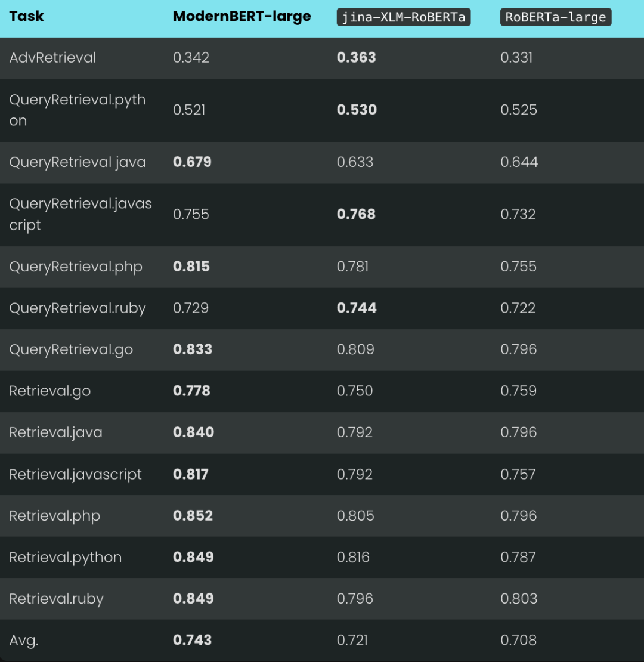The height and width of the screenshot is (662, 644).
Task: Select the QueryRetrieval.python task cell
Action: [x=78, y=110]
